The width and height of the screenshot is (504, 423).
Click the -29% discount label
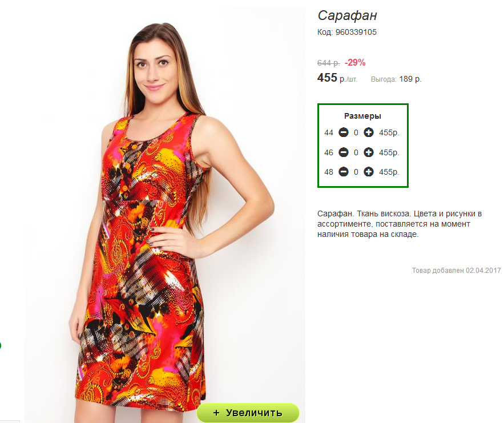[355, 62]
